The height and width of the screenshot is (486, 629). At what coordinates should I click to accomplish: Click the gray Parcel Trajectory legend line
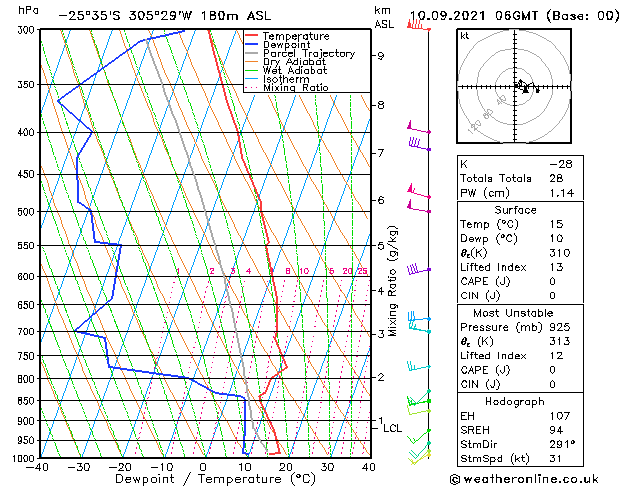point(251,53)
